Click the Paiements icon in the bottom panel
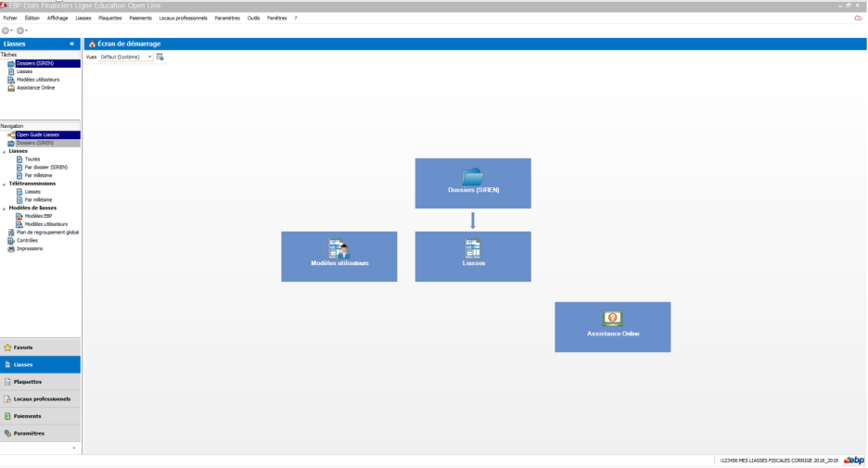 point(7,416)
